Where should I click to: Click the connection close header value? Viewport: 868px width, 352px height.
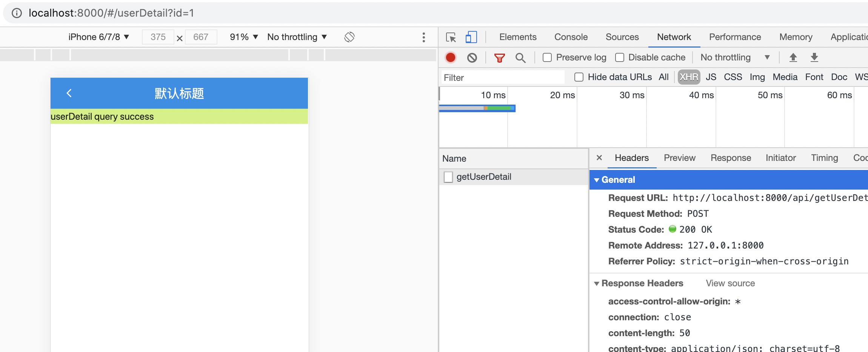click(x=677, y=317)
